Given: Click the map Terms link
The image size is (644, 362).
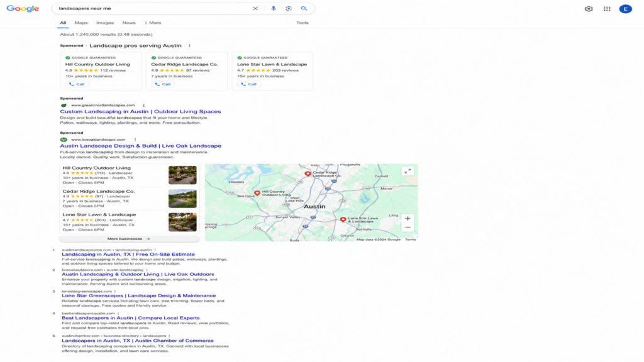Looking at the screenshot, I should pos(410,239).
